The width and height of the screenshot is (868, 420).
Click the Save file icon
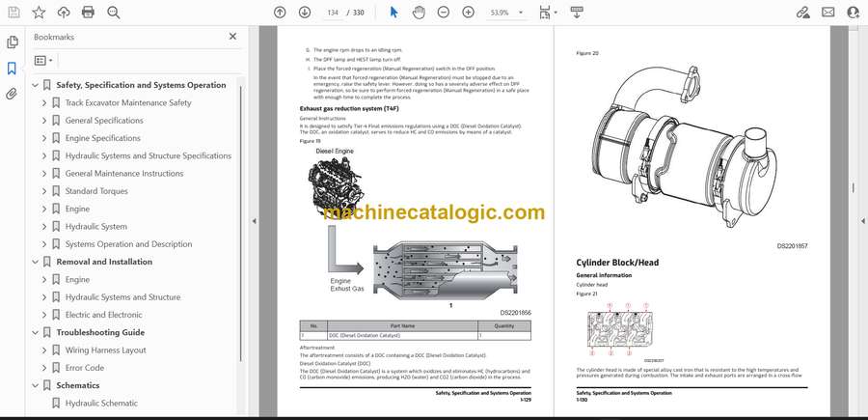coord(14,13)
